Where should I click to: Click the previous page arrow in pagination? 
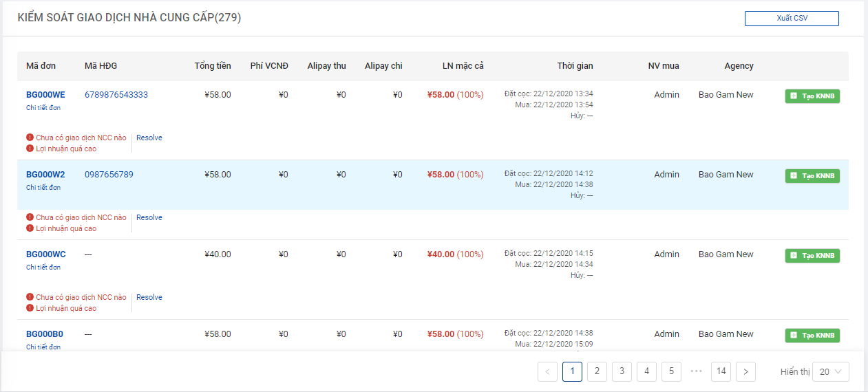click(x=548, y=372)
